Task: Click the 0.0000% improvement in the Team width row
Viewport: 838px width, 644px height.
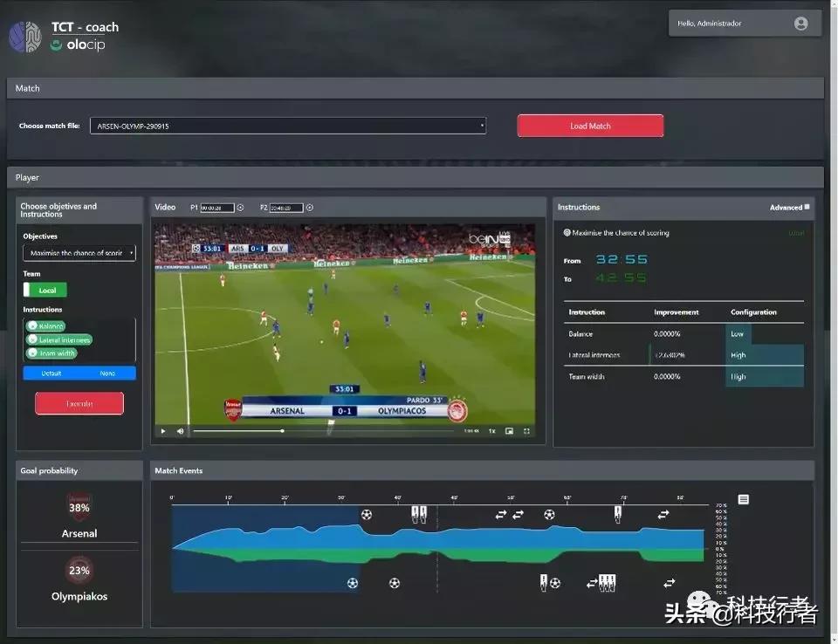Action: pos(667,376)
